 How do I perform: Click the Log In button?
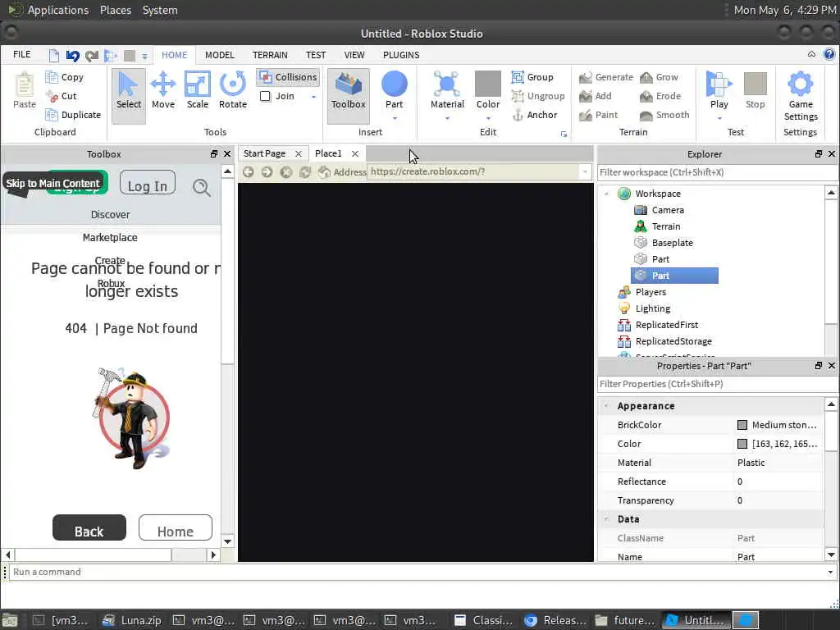[x=148, y=184]
